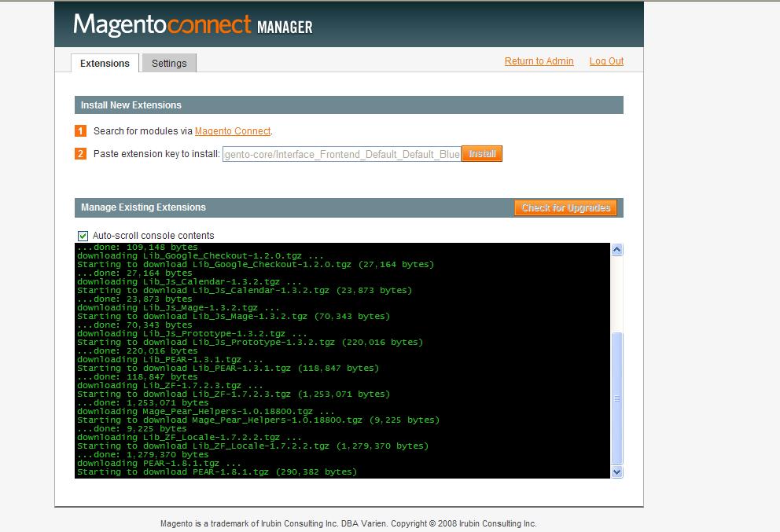Click the 'Manage Existing Extensions' header text
Image resolution: width=780 pixels, height=532 pixels.
coord(143,207)
